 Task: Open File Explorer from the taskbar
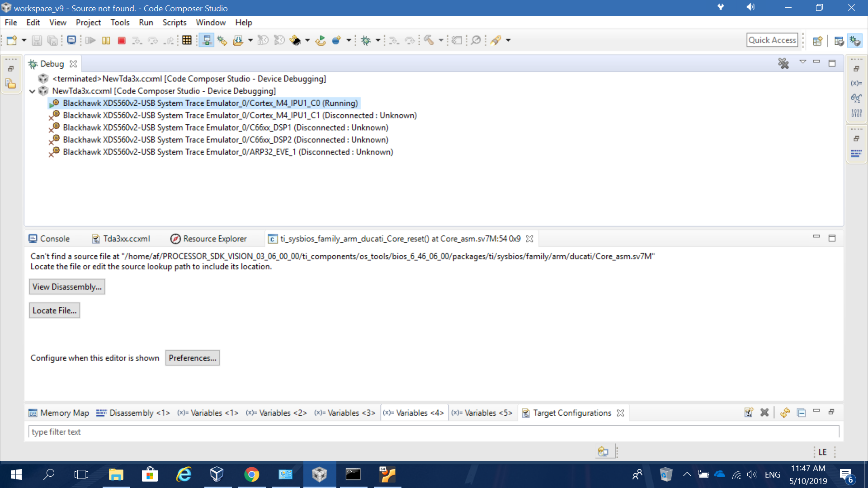click(116, 474)
